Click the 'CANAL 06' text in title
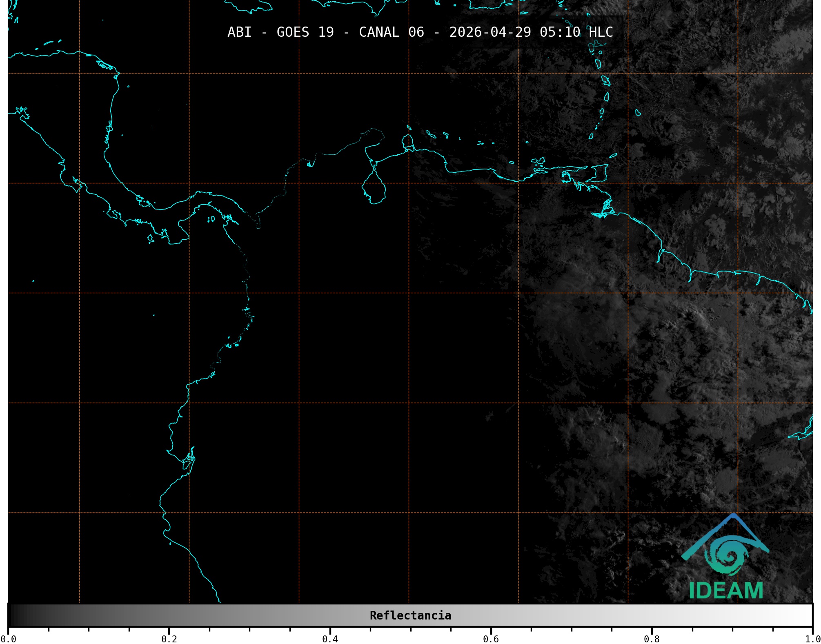The height and width of the screenshot is (644, 821). (x=391, y=32)
